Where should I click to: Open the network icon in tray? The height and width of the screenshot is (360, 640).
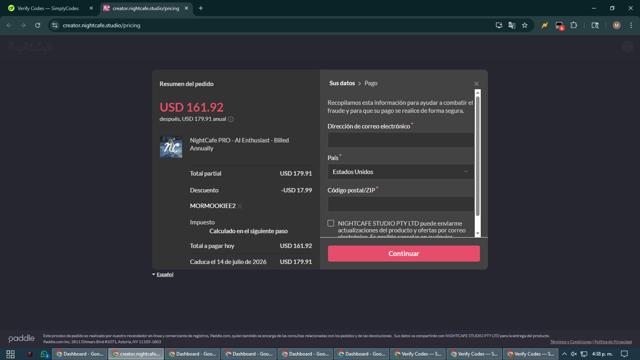point(584,354)
